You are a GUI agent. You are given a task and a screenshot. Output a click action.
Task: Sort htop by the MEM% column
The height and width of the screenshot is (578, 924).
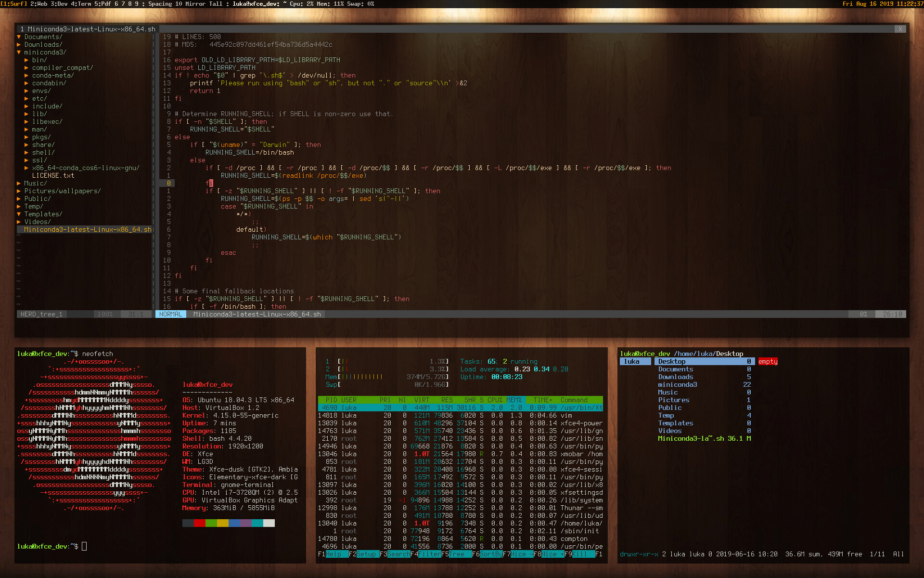[514, 400]
